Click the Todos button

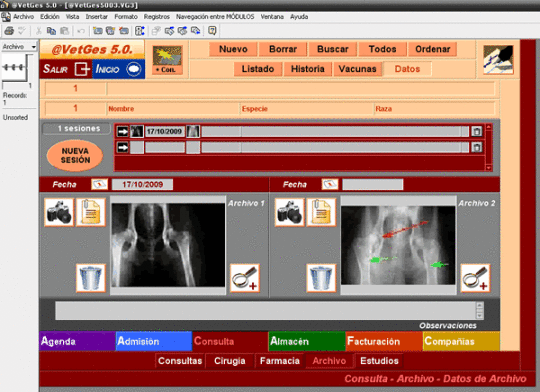382,49
